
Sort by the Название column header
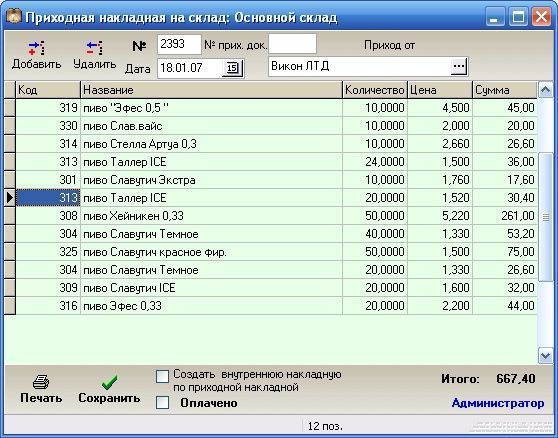click(211, 90)
